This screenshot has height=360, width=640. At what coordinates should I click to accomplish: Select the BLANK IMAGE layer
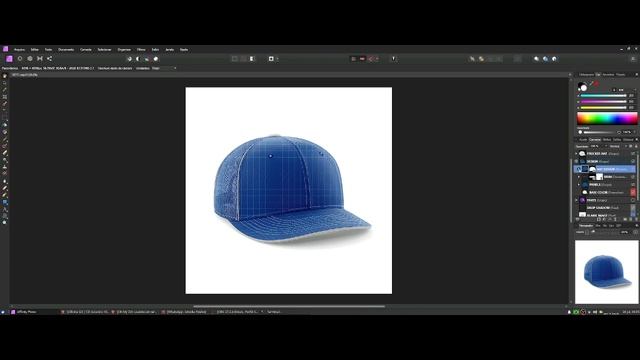point(605,215)
